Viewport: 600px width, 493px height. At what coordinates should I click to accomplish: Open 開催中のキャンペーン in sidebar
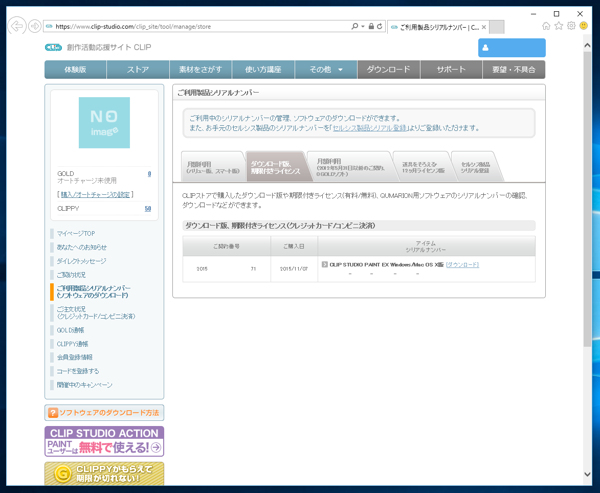click(85, 385)
